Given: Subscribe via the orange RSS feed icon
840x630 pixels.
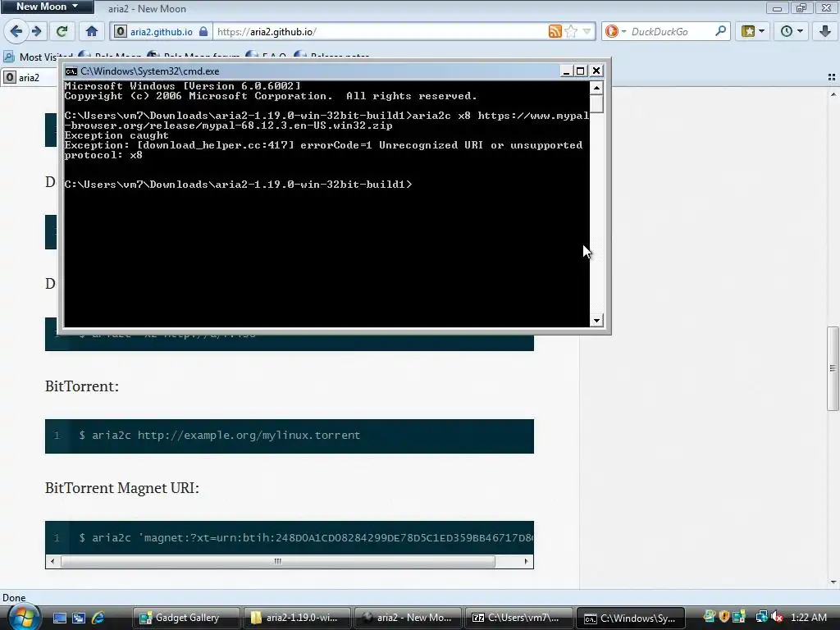Looking at the screenshot, I should [x=555, y=31].
